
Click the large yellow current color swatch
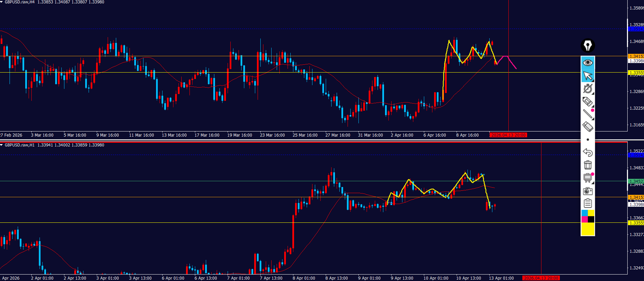(x=587, y=229)
